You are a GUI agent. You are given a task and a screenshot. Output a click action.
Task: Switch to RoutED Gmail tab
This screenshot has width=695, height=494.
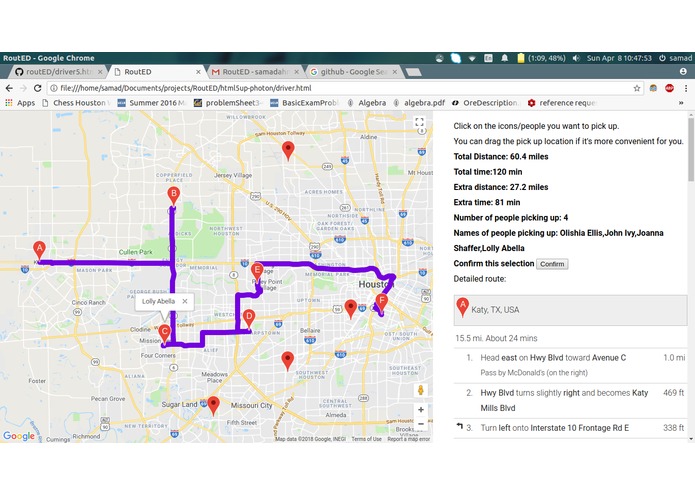point(254,72)
